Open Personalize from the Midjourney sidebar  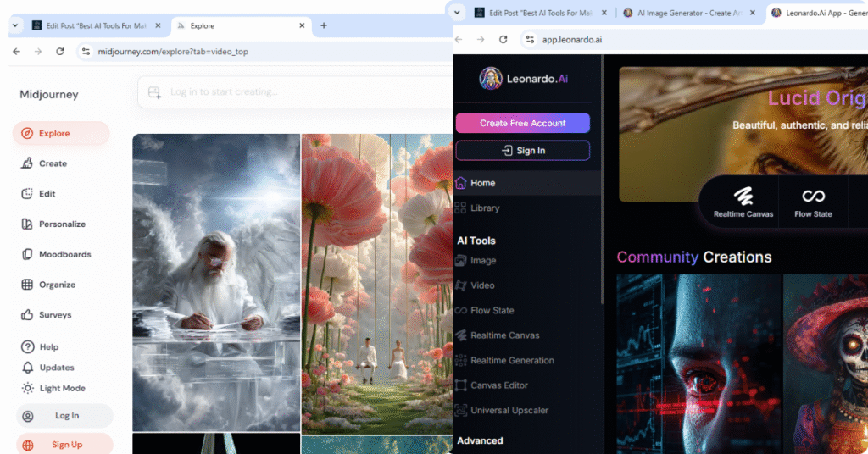point(61,224)
